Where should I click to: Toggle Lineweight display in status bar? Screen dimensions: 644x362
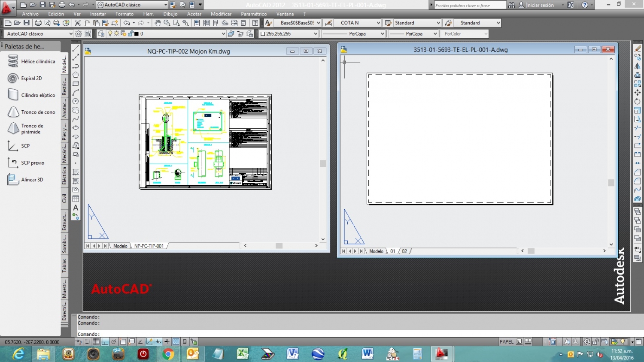coord(167,342)
